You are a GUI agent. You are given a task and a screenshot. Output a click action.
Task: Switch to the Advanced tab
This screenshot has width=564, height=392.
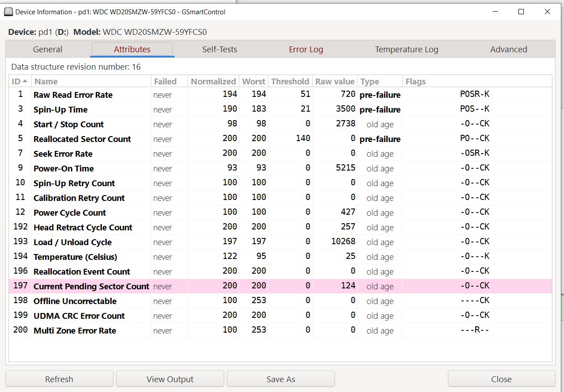509,50
